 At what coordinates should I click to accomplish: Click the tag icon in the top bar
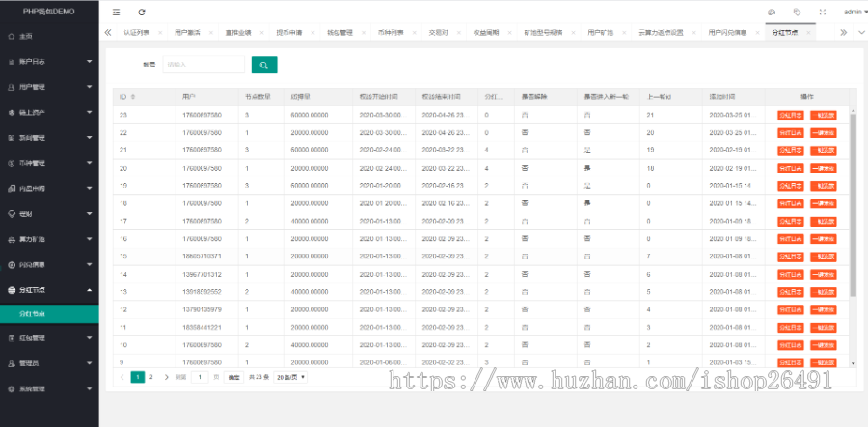[x=797, y=13]
